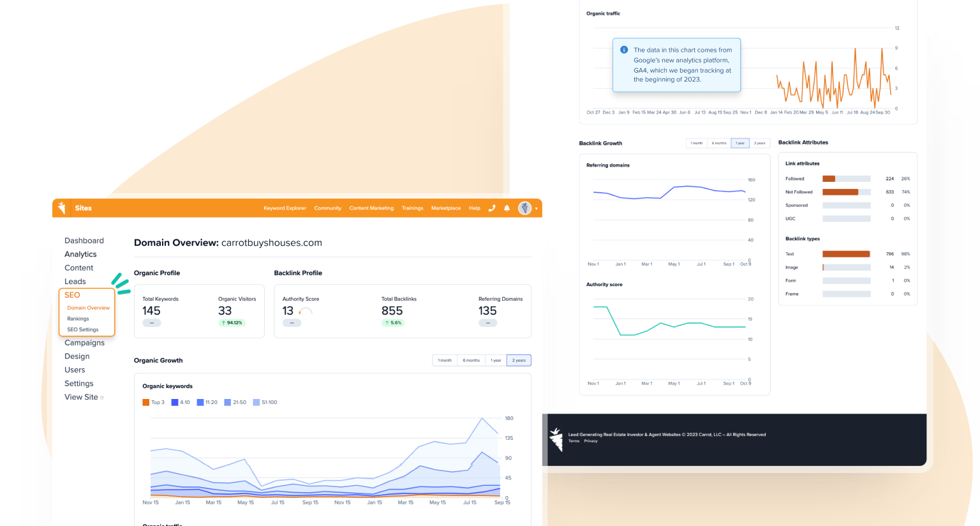The width and height of the screenshot is (980, 526).
Task: Set Backlink Growth range to 6 months
Action: 719,143
